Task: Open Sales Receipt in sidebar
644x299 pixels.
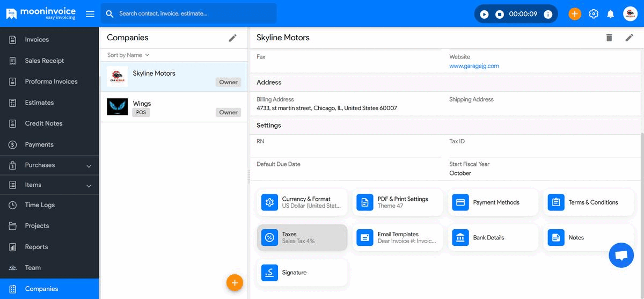Action: tap(49, 61)
